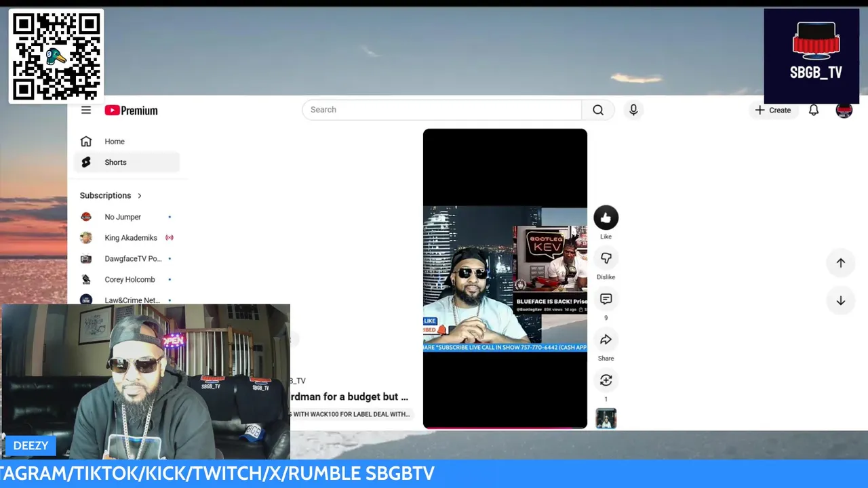Go to Home in sidebar
Image resolution: width=868 pixels, height=488 pixels.
coord(127,142)
